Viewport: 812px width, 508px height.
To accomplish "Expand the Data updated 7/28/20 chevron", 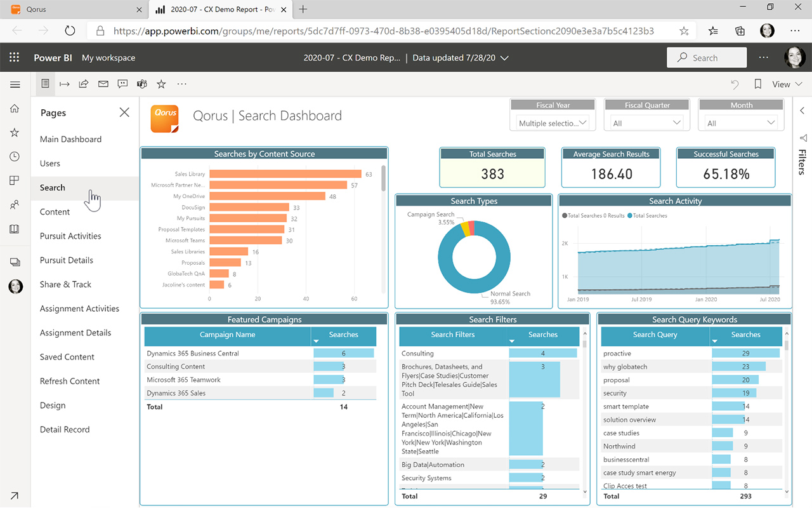I will (x=505, y=58).
